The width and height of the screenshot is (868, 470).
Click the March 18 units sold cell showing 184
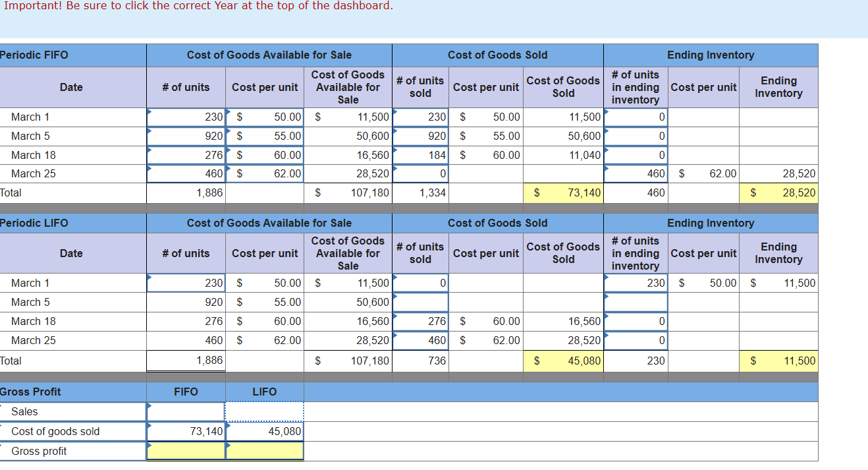coord(420,155)
